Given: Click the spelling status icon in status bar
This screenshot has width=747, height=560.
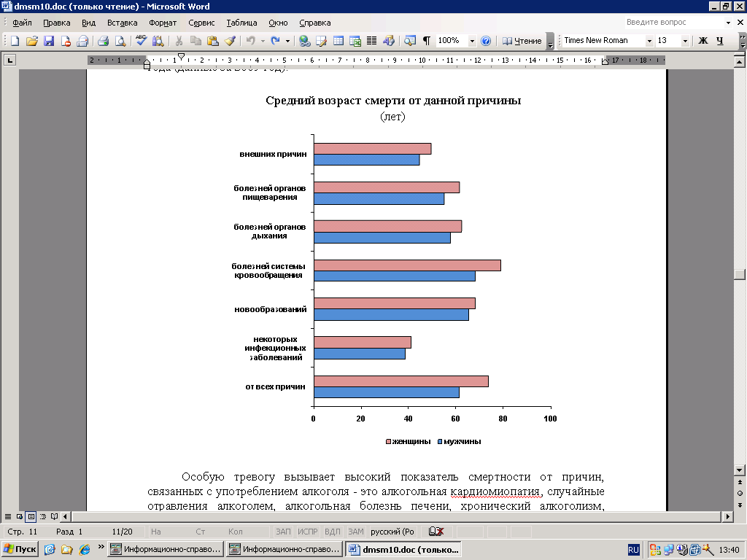Looking at the screenshot, I should tap(436, 532).
